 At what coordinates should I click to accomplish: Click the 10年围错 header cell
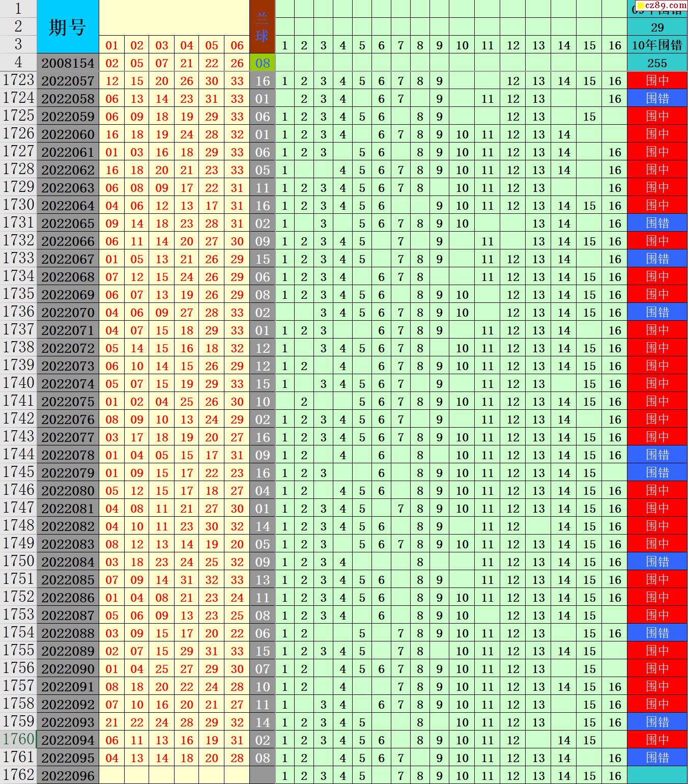(657, 45)
